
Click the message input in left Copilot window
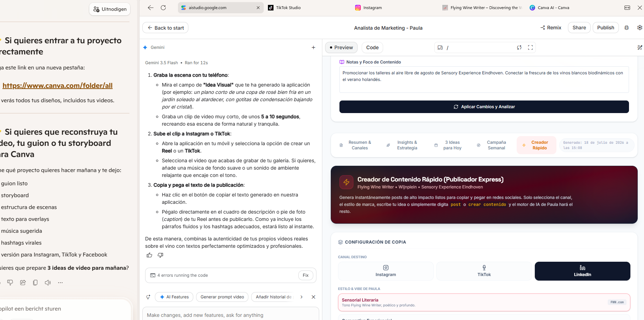click(x=65, y=309)
